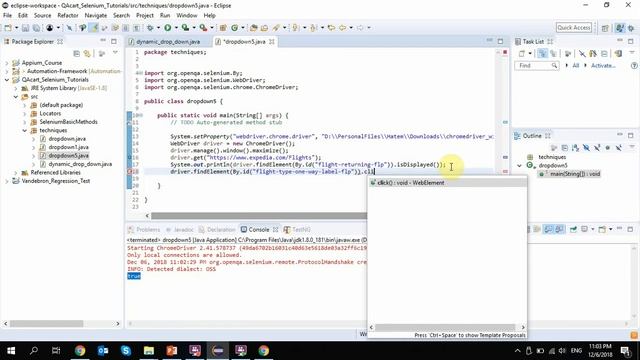Screen dimensions: 640x360
Task: Toggle Categorized mode in Task List toolbar
Action: tap(542, 53)
